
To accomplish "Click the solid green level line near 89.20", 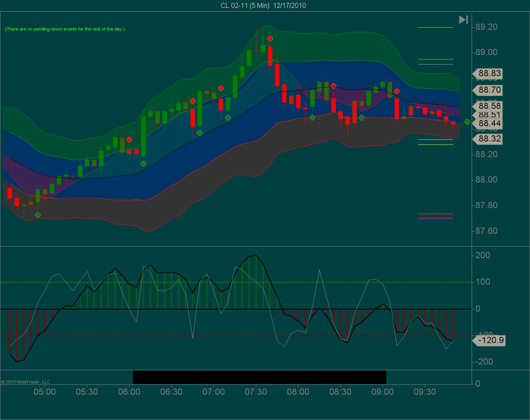I will click(x=435, y=28).
